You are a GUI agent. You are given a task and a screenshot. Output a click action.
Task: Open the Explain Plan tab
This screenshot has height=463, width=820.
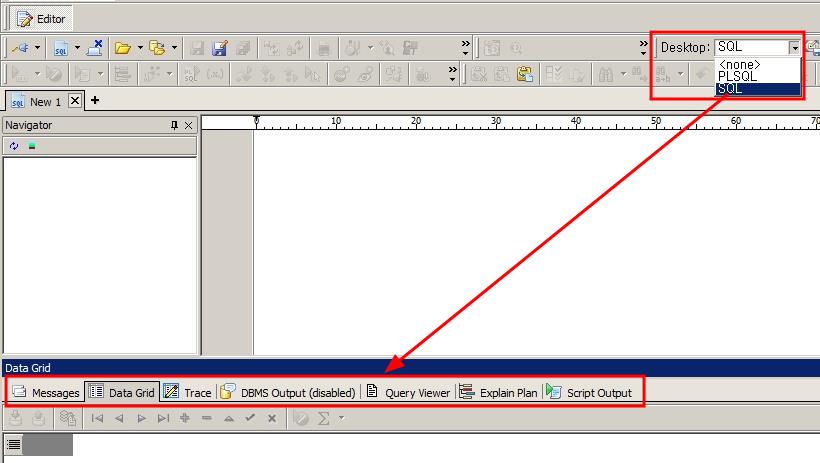[498, 393]
